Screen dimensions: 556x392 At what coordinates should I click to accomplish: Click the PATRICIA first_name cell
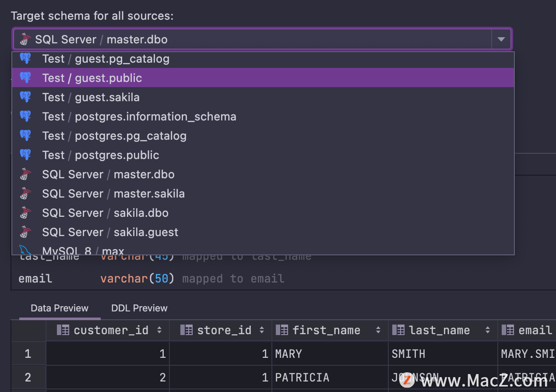click(x=330, y=378)
